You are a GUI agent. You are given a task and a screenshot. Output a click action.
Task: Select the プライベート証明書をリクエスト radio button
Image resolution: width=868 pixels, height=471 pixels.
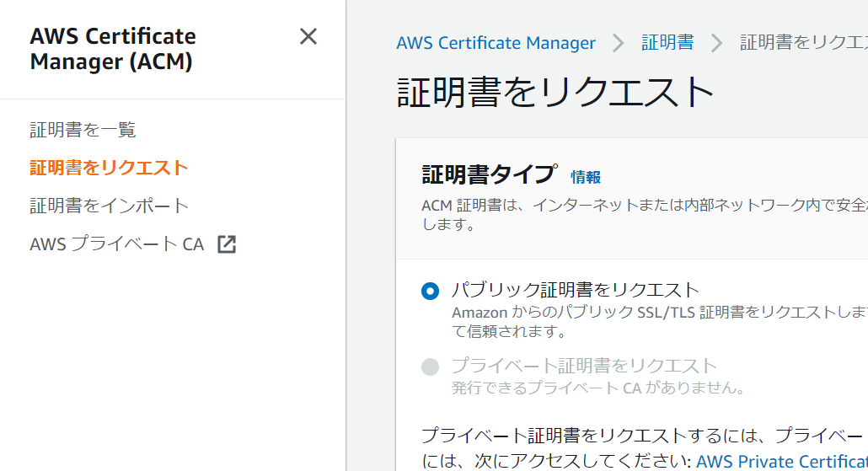430,367
